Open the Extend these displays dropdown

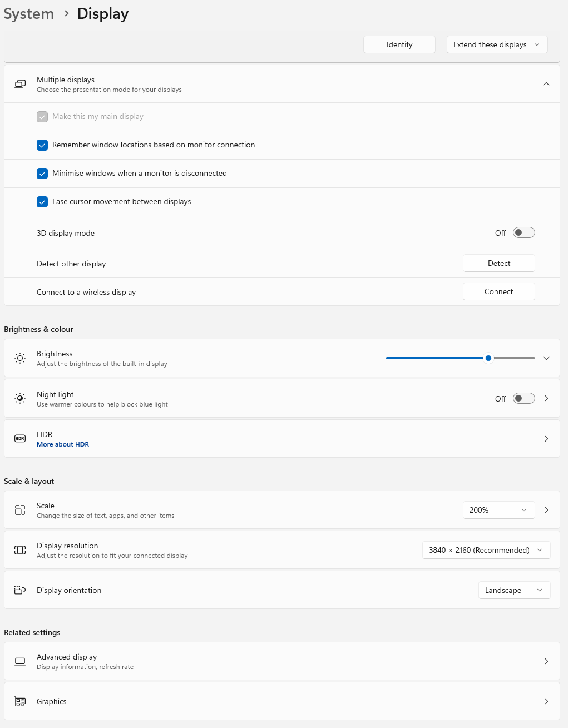pos(497,44)
